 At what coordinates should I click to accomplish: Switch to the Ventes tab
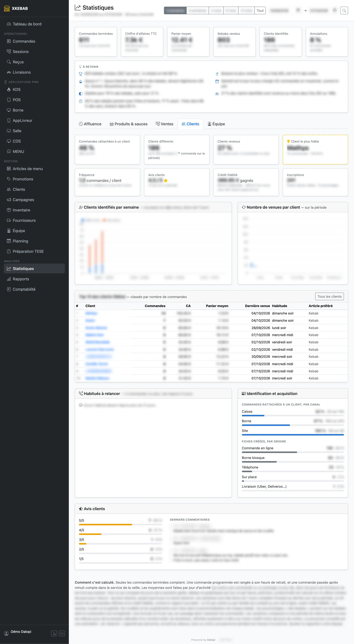(x=165, y=124)
